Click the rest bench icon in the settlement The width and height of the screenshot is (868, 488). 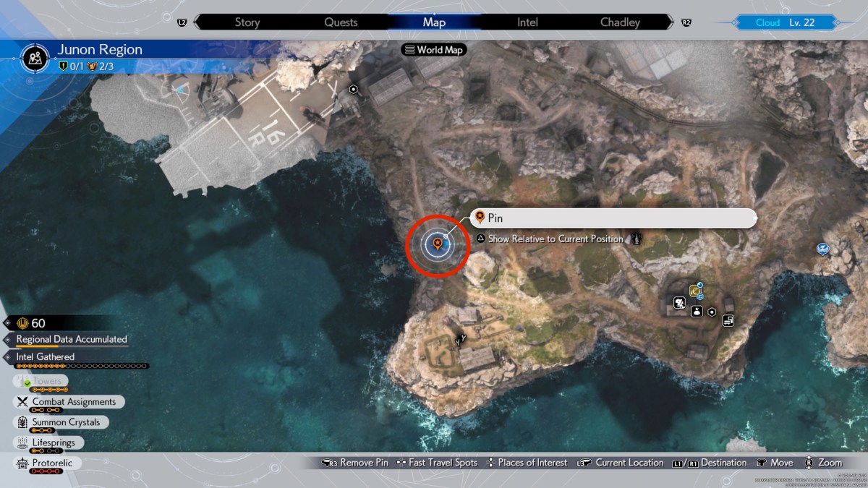(x=728, y=320)
